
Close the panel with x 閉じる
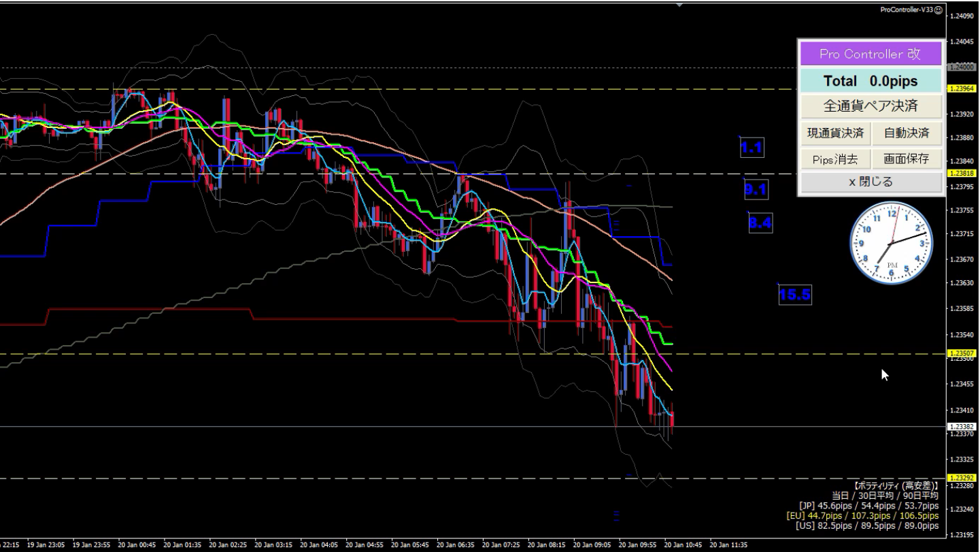pyautogui.click(x=871, y=182)
